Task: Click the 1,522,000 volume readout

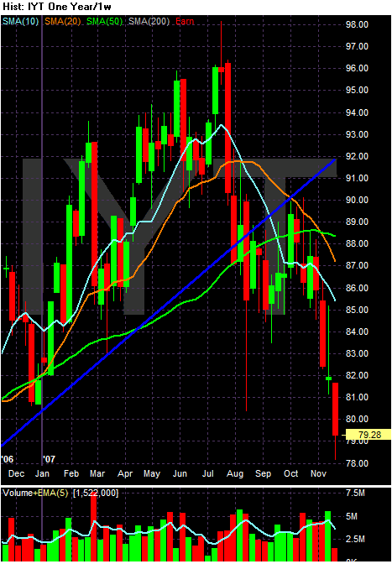Action: click(x=96, y=493)
